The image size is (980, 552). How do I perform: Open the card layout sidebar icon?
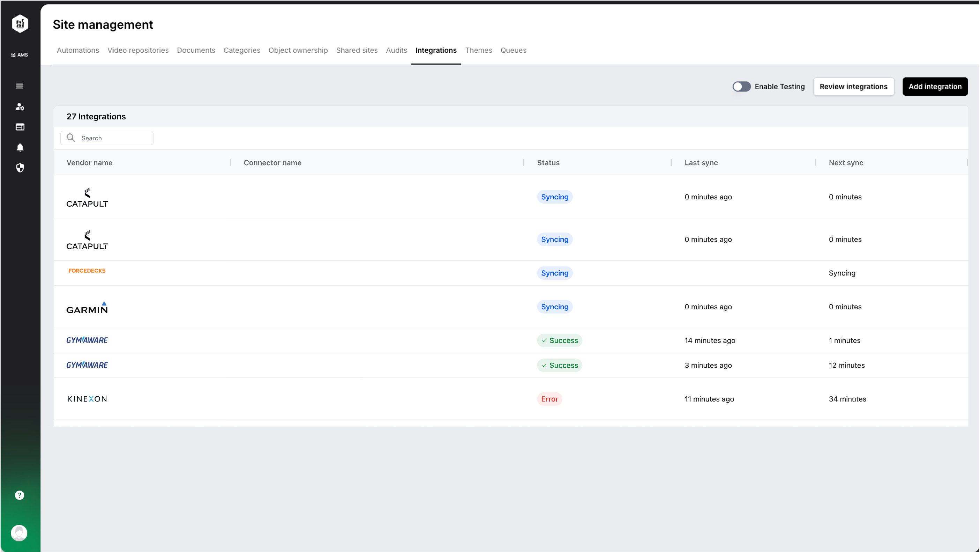click(20, 127)
